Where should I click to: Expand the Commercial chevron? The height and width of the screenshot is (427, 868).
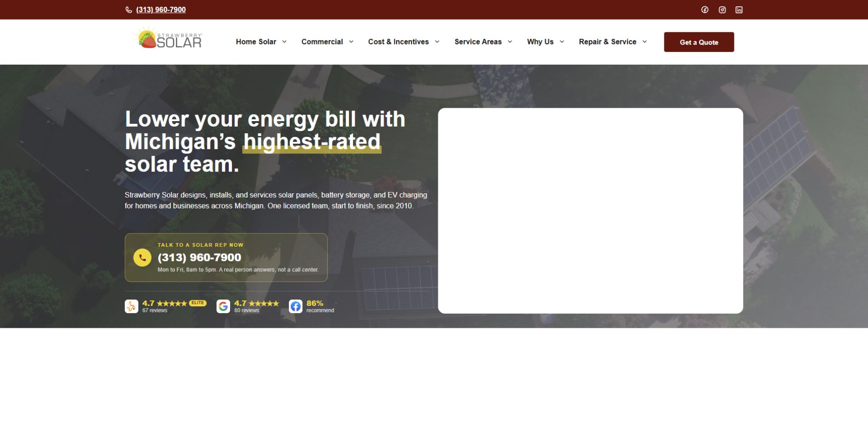pyautogui.click(x=351, y=41)
